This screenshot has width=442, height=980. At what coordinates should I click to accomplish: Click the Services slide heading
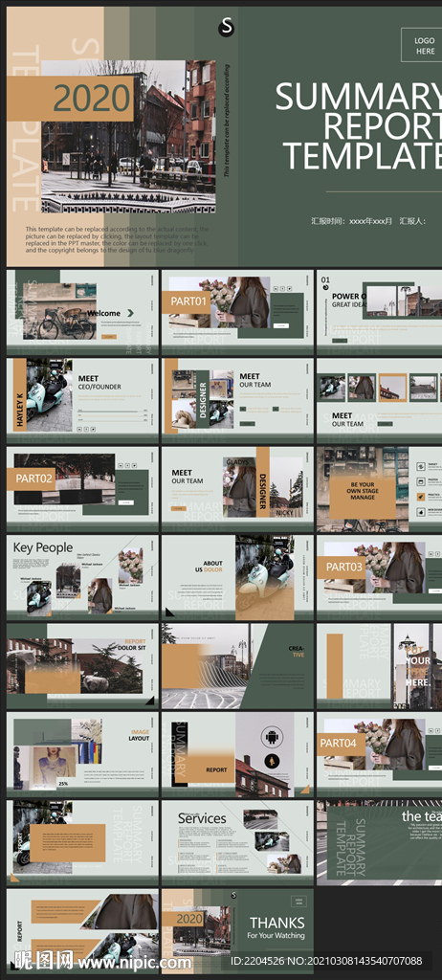click(202, 818)
